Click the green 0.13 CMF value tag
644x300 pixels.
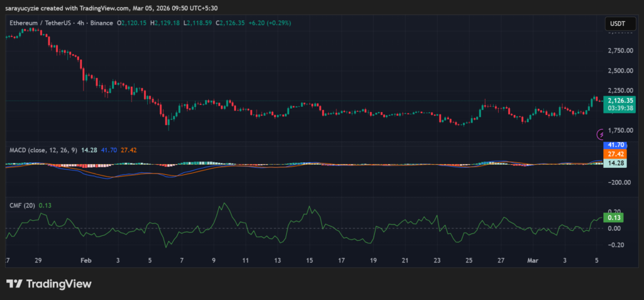(613, 218)
